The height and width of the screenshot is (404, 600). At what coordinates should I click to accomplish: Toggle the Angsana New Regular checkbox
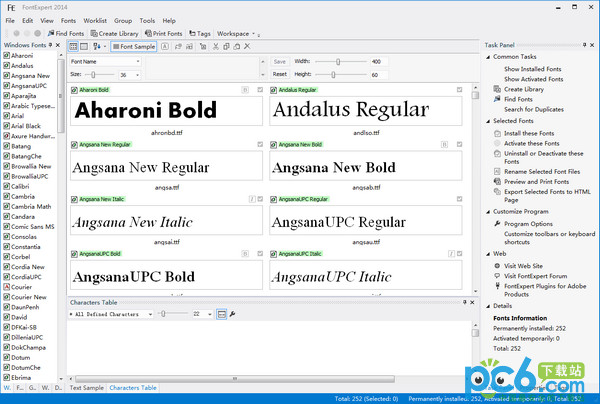(x=75, y=144)
